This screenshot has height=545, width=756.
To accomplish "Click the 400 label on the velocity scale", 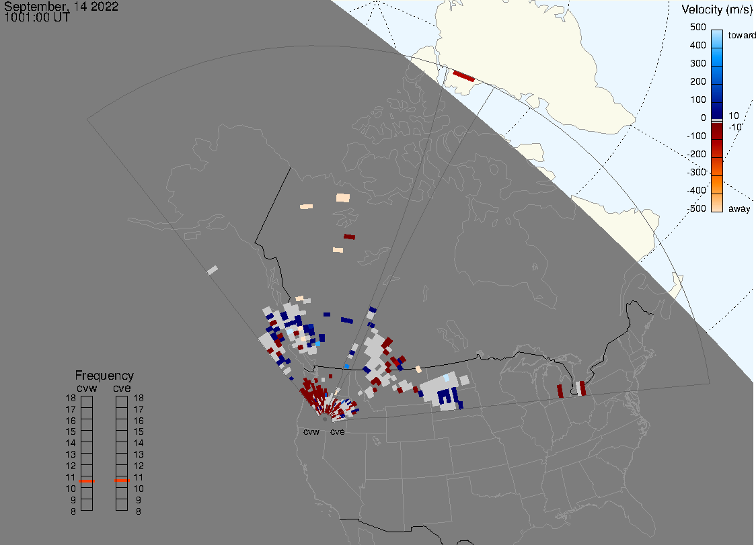I will [697, 45].
